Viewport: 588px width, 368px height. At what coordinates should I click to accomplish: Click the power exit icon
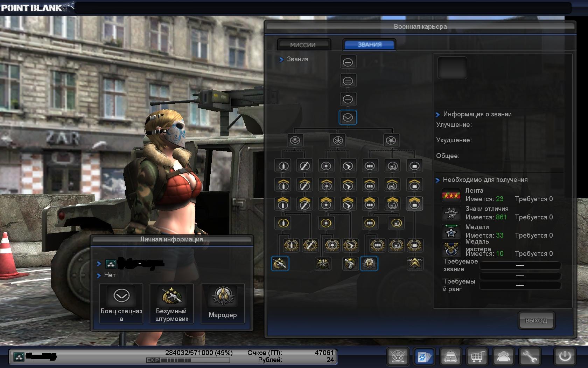pyautogui.click(x=565, y=357)
